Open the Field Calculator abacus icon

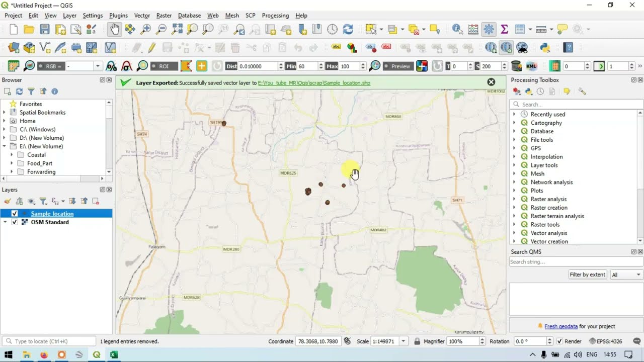(473, 29)
